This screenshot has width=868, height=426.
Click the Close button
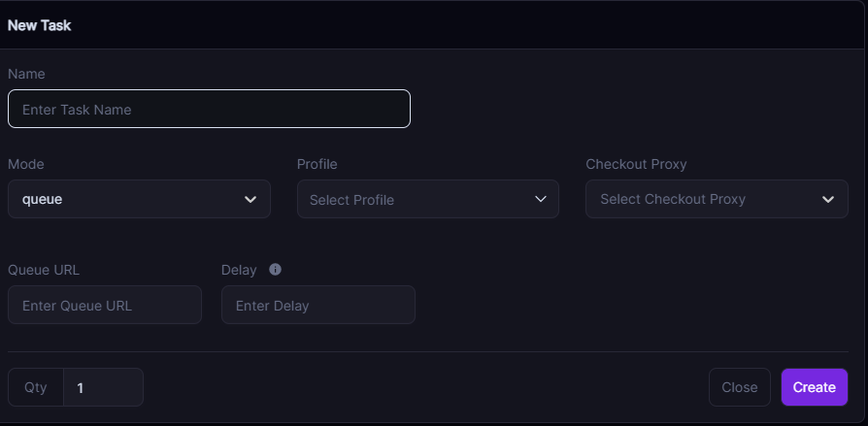tap(740, 387)
